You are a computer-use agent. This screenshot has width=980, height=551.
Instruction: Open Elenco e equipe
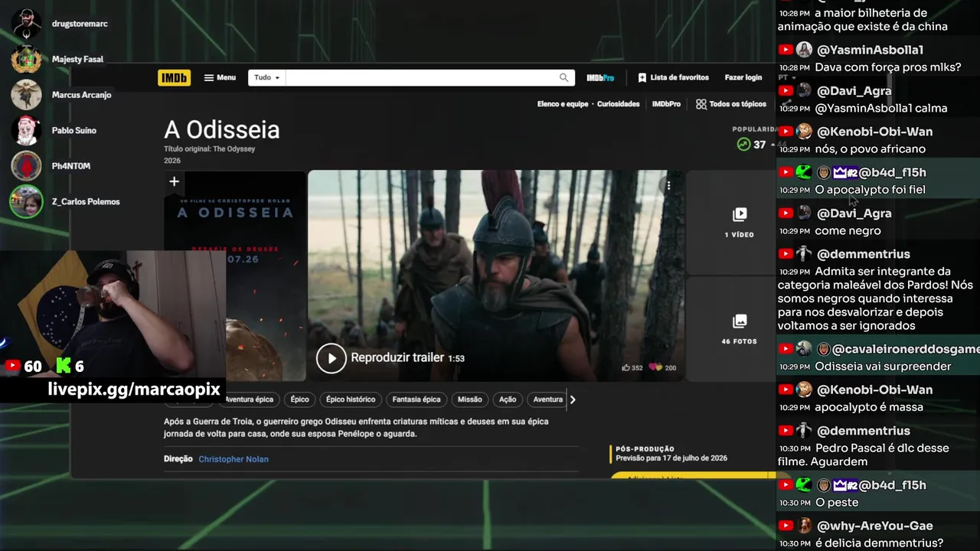coord(563,104)
